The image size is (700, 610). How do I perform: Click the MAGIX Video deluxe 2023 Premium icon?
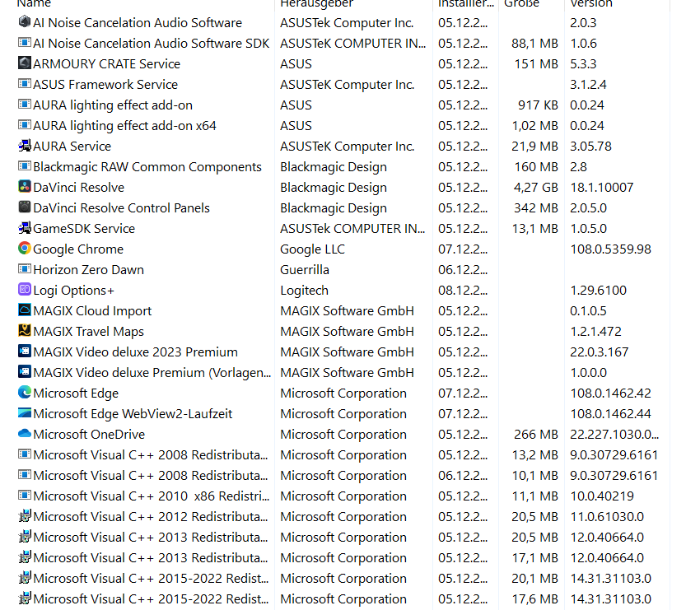click(25, 351)
